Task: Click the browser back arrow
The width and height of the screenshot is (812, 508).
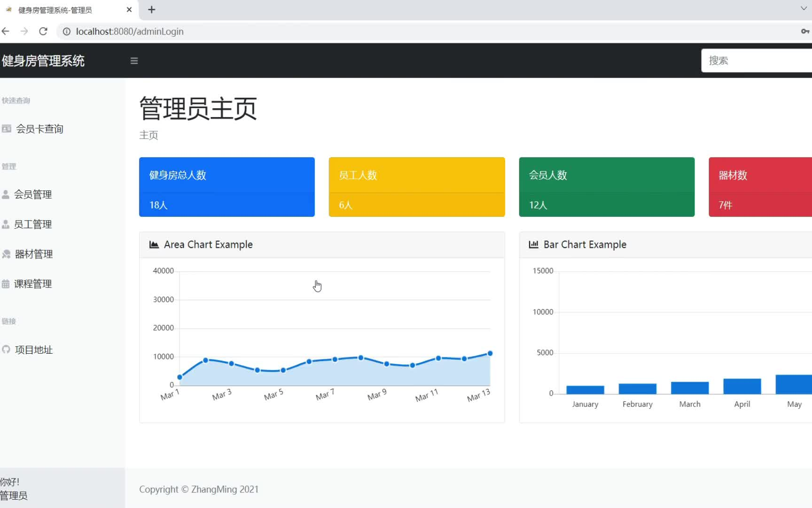Action: click(x=6, y=32)
